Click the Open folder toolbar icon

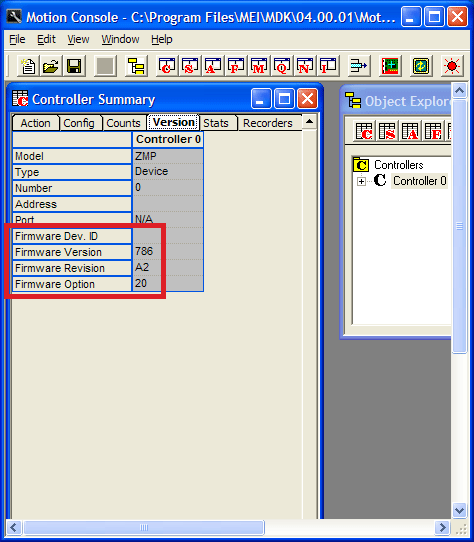51,66
